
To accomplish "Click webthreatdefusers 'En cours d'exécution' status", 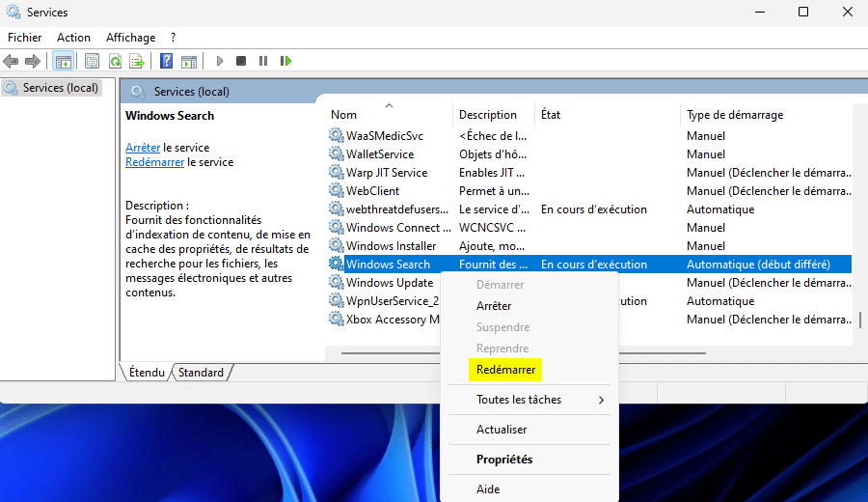I will [594, 209].
